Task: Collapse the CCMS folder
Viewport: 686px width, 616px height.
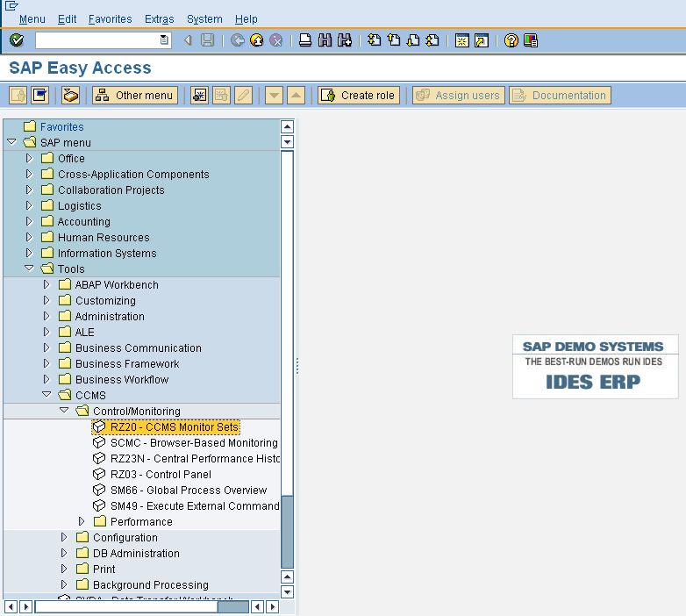Action: coord(46,395)
